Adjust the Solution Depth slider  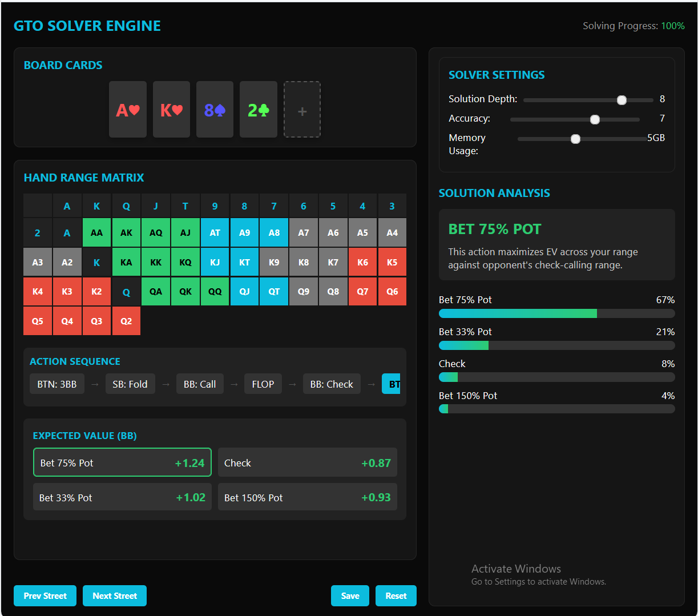tap(588, 100)
